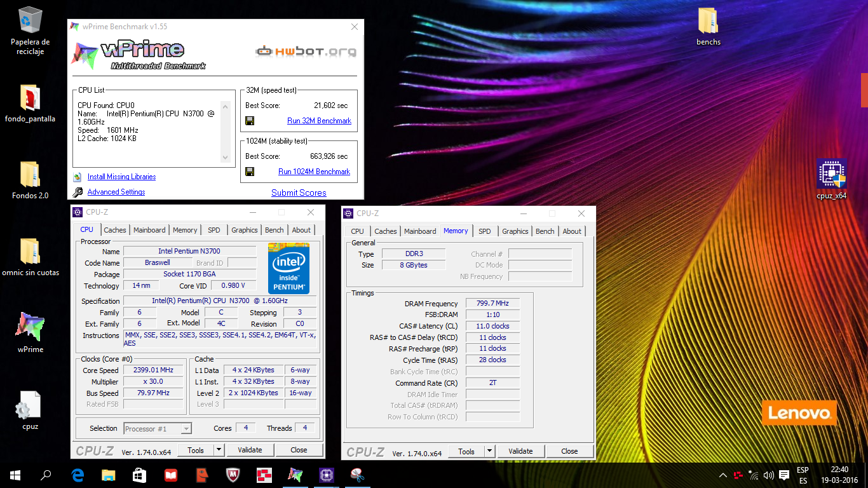This screenshot has width=868, height=488.
Task: Switch to Graphics tab in left CPU-Z
Action: click(245, 230)
